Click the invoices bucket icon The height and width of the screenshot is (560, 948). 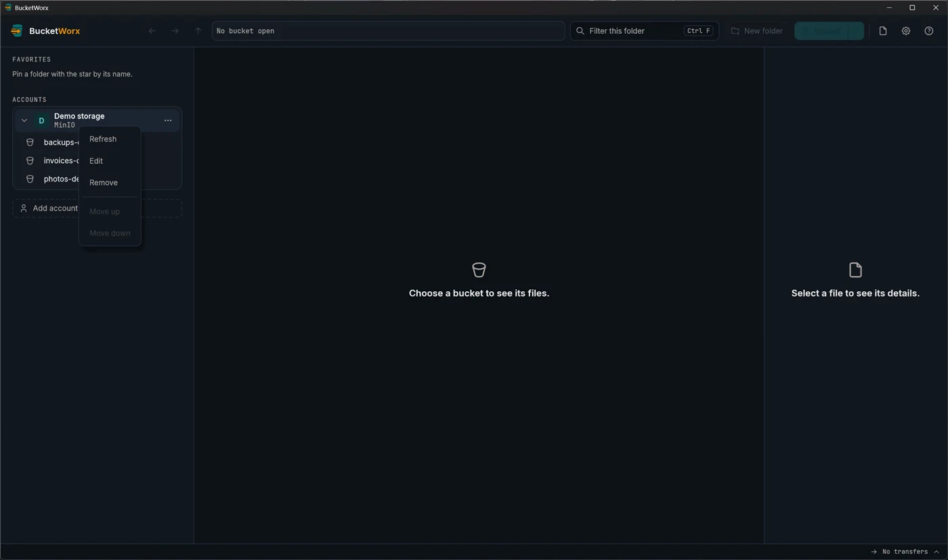30,160
